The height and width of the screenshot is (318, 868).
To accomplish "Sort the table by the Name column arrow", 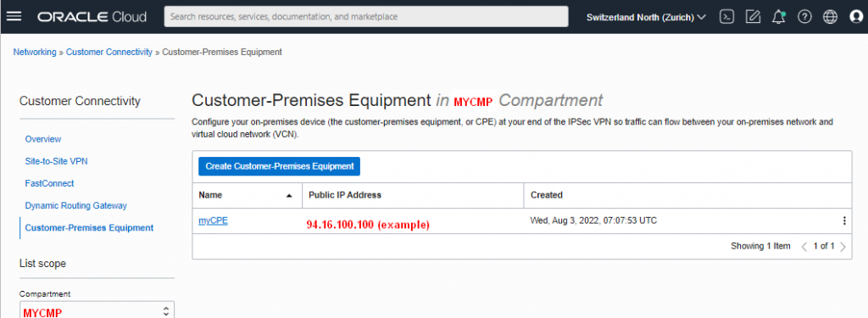I will [x=289, y=196].
